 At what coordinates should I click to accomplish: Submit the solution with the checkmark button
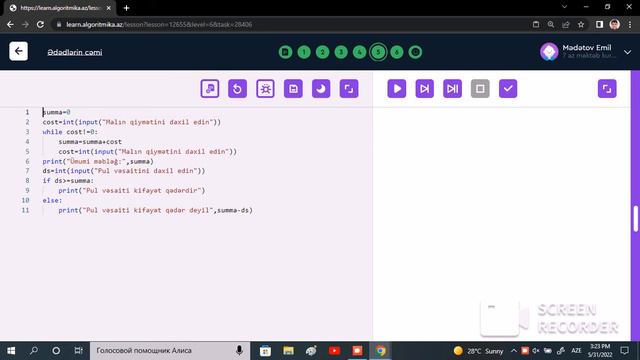tap(508, 89)
